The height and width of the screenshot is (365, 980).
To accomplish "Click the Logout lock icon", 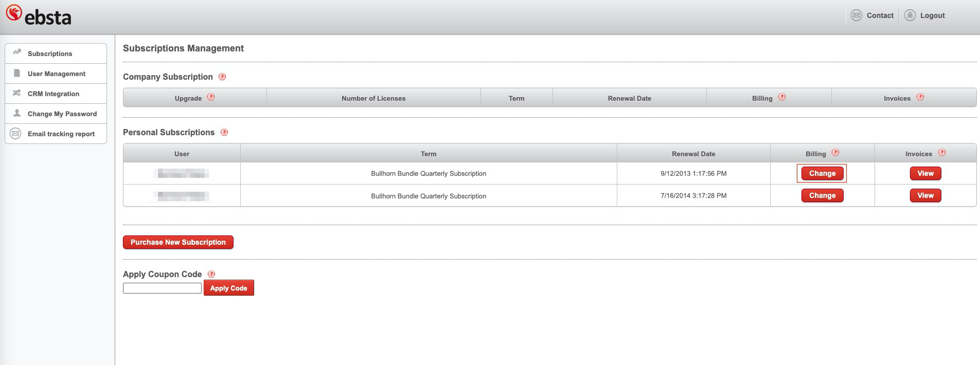I will click(910, 15).
